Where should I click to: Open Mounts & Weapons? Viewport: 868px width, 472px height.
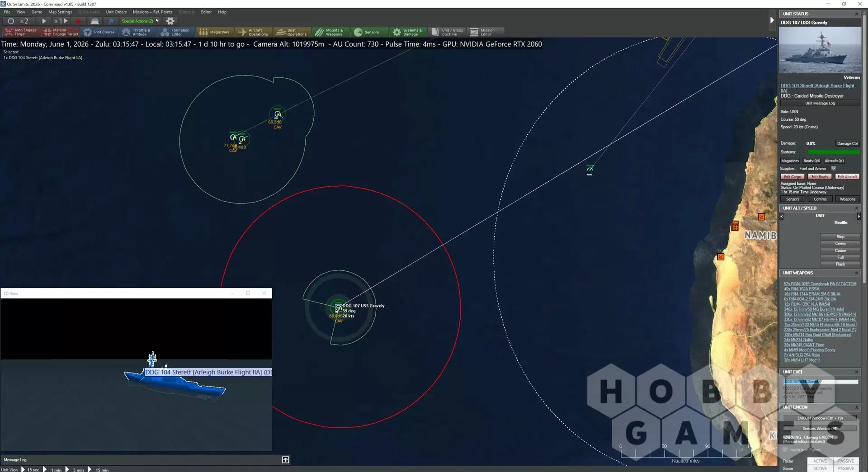point(330,32)
